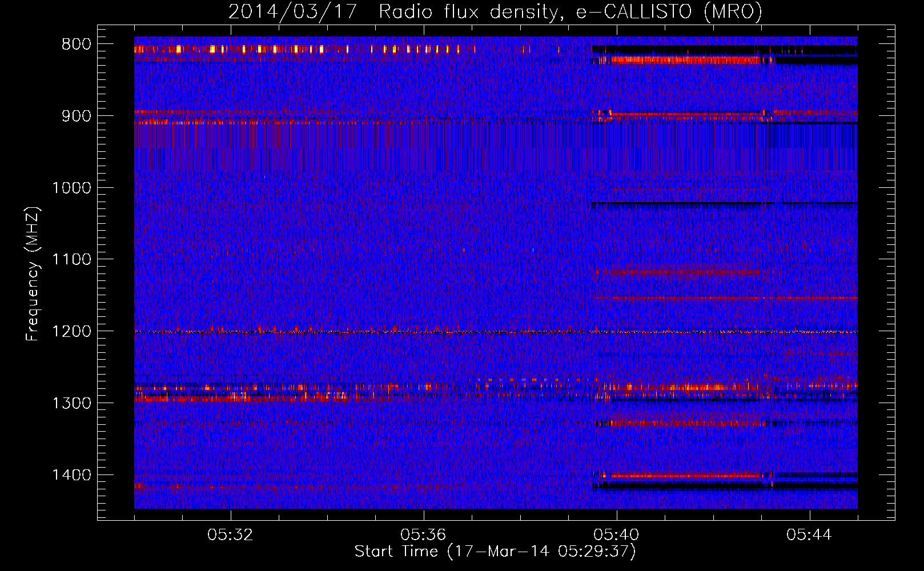Click the 1200 frequency tick label
924x571 pixels.
click(71, 332)
